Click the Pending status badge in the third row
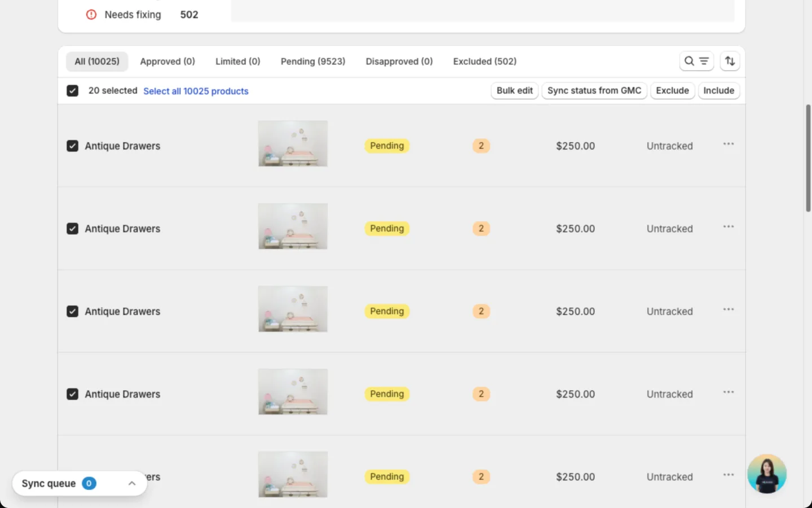Viewport: 812px width, 508px height. coord(387,311)
